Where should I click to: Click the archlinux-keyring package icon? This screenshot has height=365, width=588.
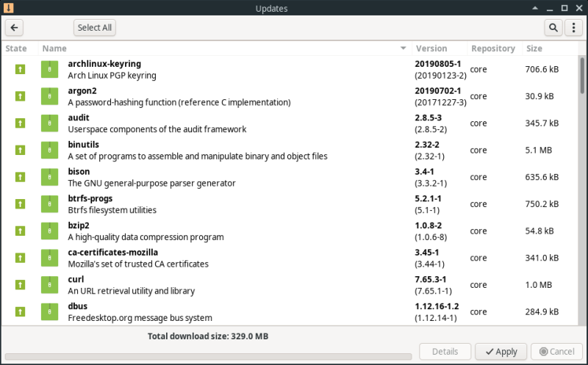click(x=49, y=69)
